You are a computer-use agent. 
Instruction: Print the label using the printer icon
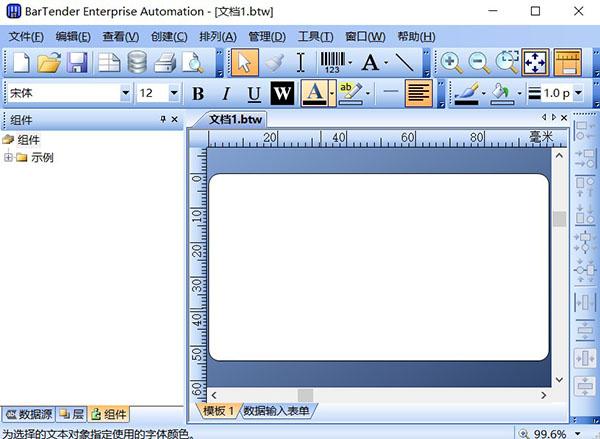pos(165,62)
